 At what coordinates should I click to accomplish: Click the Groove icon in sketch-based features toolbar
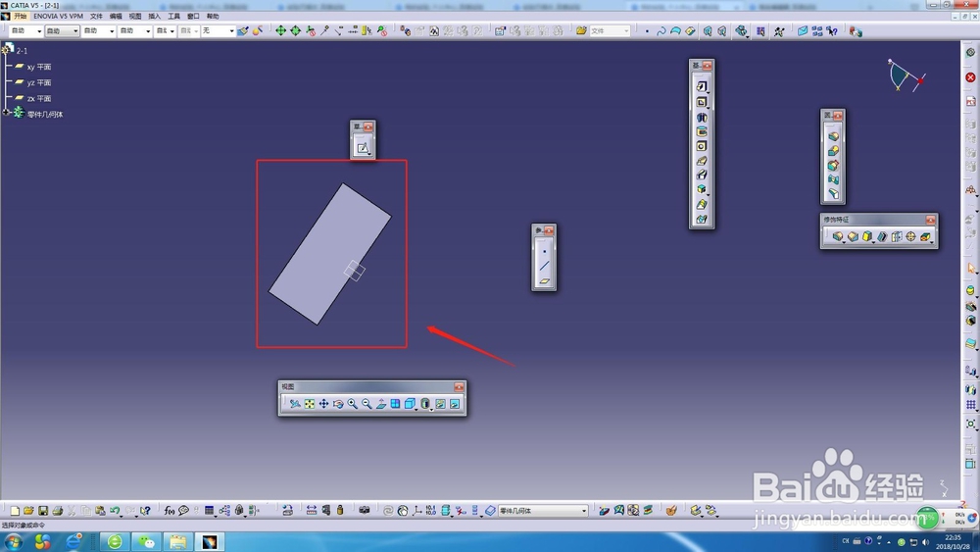point(702,131)
